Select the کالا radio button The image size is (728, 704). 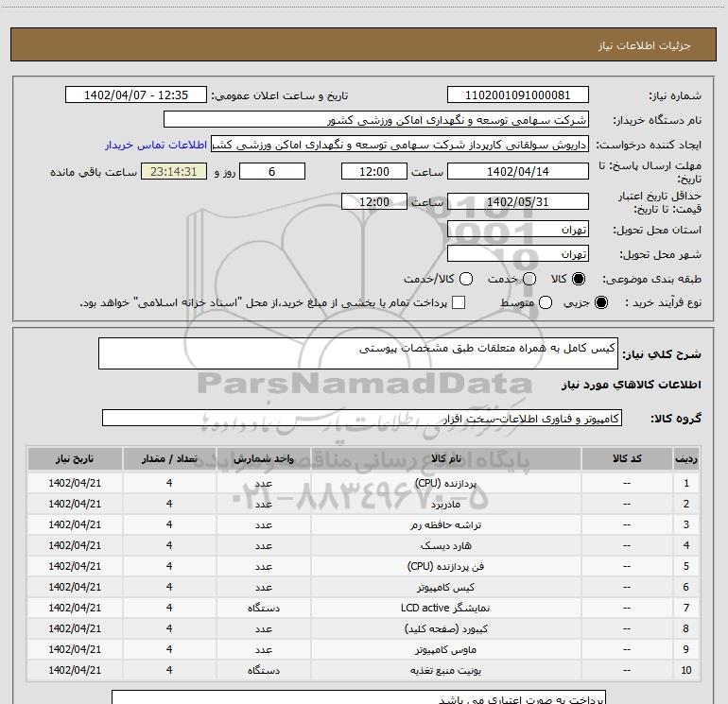coord(579,279)
